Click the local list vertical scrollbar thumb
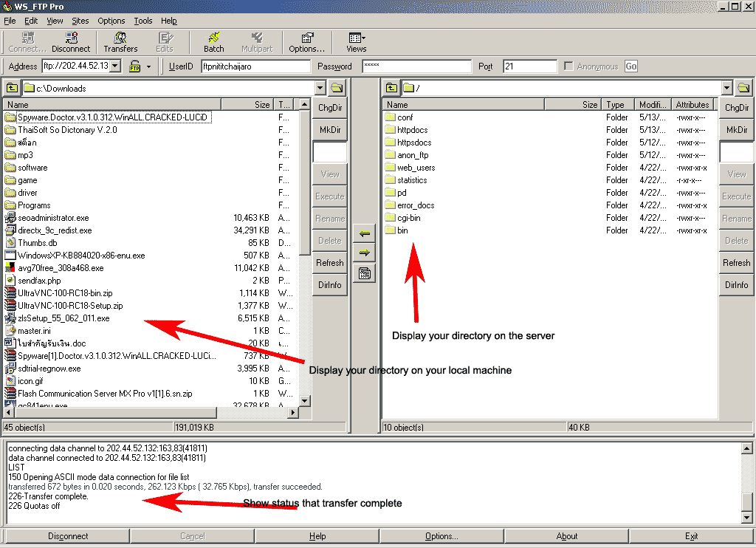The height and width of the screenshot is (548, 756). [x=304, y=182]
